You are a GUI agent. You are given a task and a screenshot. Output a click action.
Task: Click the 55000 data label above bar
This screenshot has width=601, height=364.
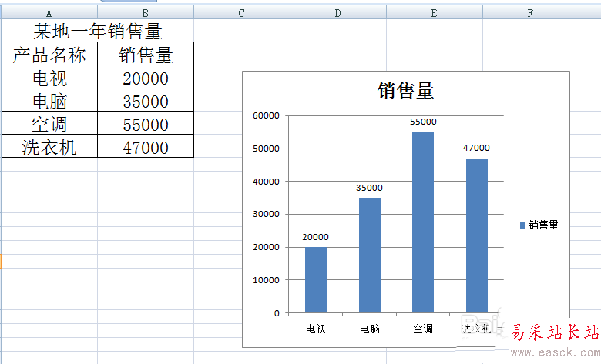(x=423, y=122)
